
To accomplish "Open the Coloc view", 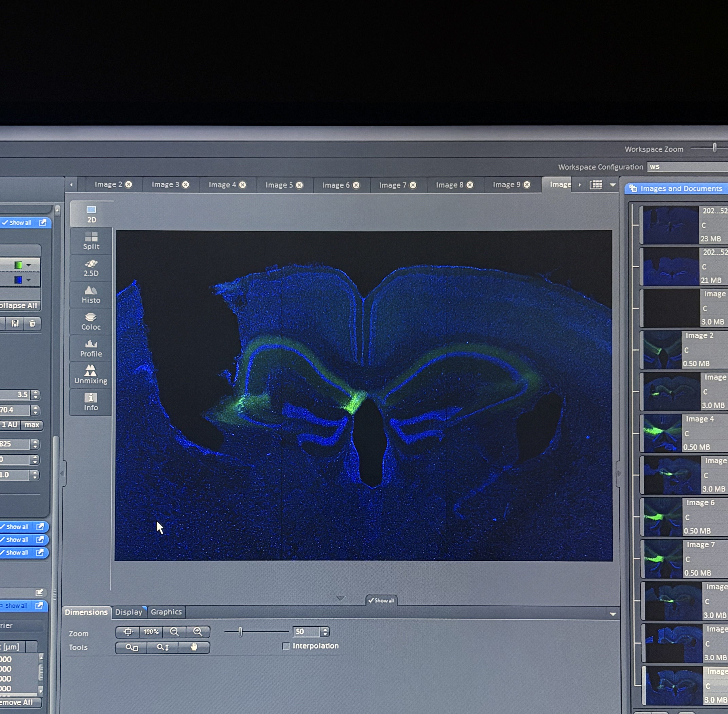I will pyautogui.click(x=91, y=321).
